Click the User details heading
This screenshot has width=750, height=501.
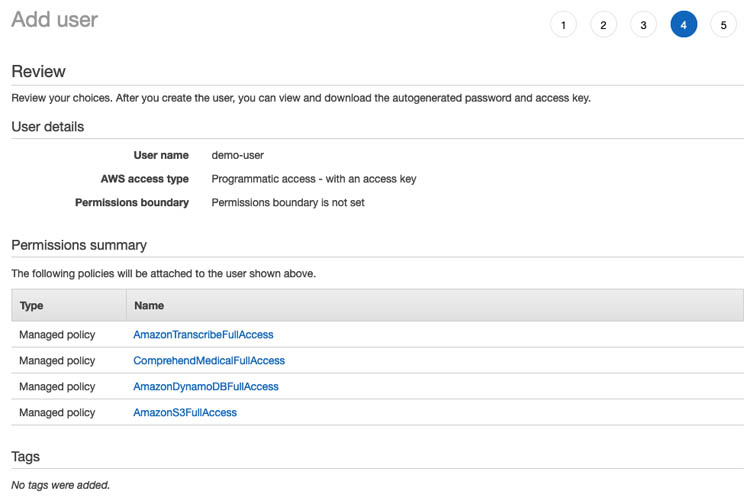[x=48, y=127]
